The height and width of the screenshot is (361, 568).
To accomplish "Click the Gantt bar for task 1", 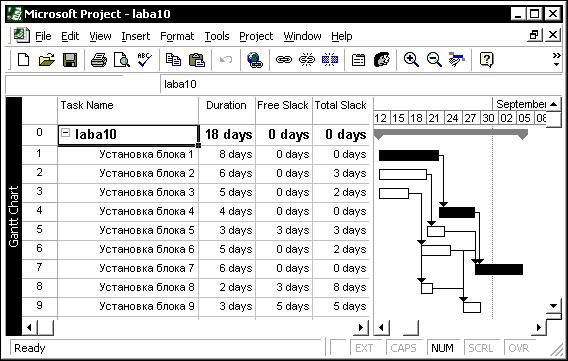I will 409,155.
